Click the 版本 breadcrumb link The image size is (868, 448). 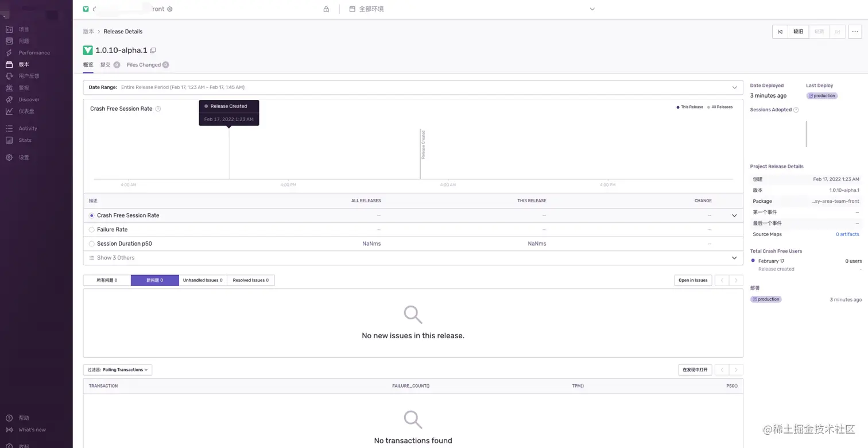coord(88,32)
